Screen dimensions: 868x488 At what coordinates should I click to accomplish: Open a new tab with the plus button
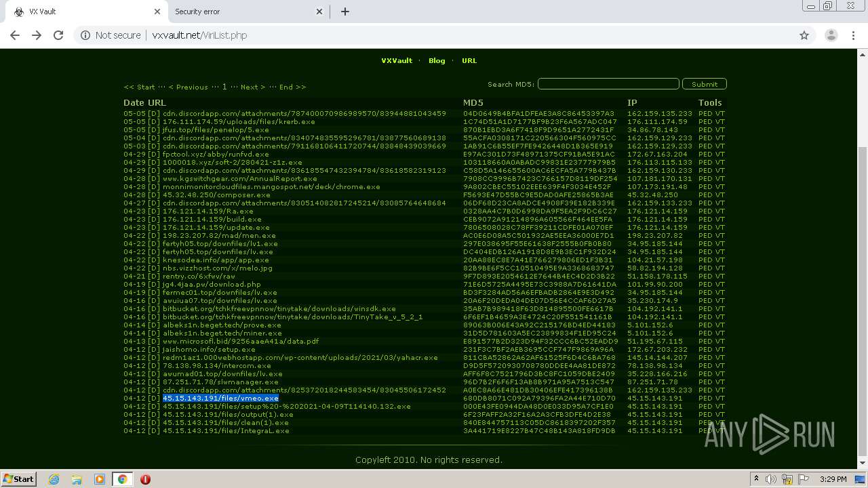345,12
